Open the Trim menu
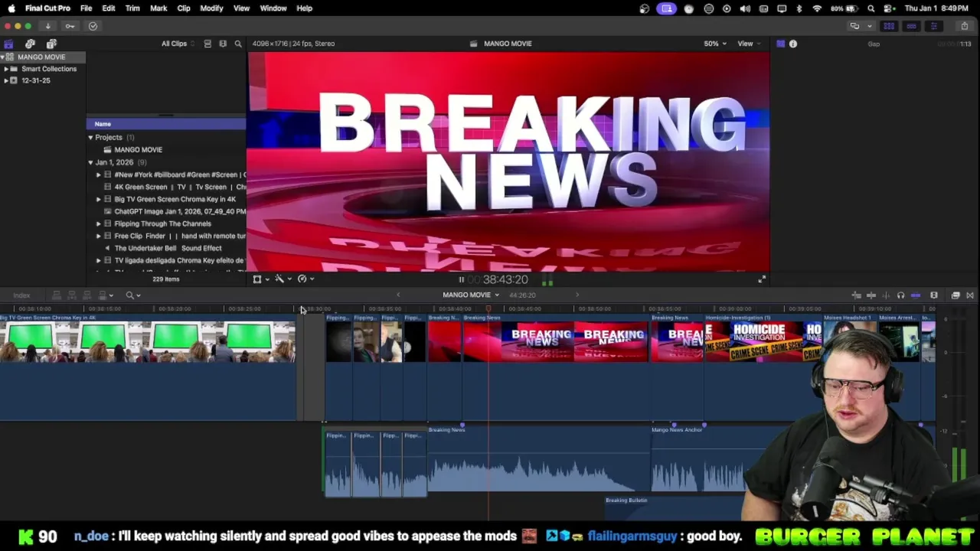 [132, 8]
